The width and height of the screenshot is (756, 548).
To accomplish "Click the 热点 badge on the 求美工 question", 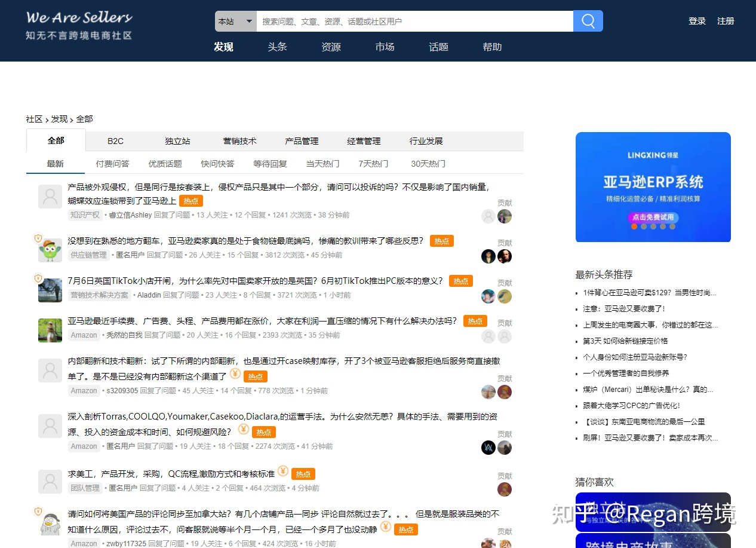I will click(303, 473).
